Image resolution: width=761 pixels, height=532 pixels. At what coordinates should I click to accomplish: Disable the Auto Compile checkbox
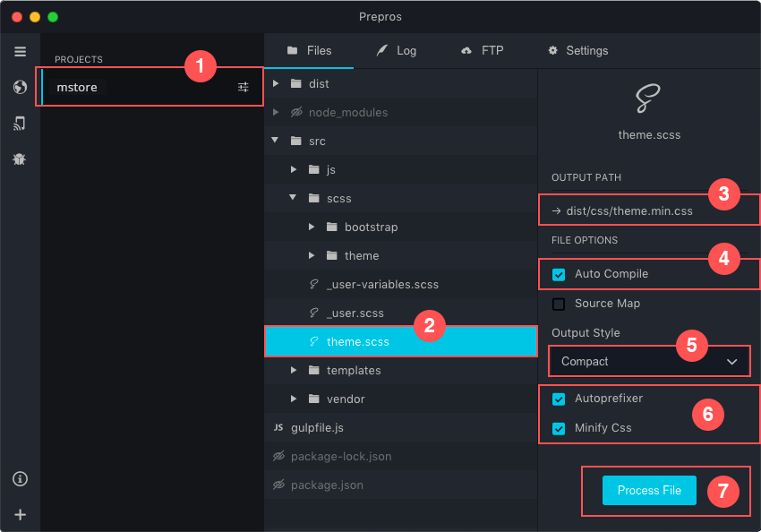click(559, 275)
